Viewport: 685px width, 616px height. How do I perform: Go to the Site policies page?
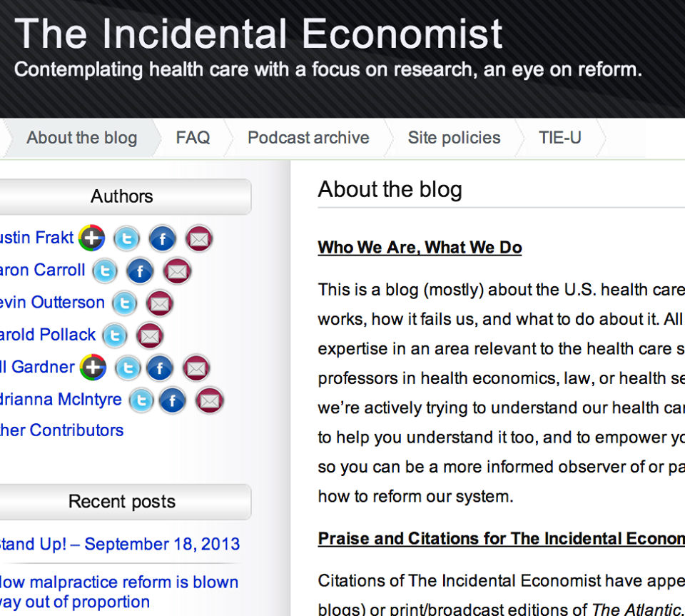pos(454,138)
